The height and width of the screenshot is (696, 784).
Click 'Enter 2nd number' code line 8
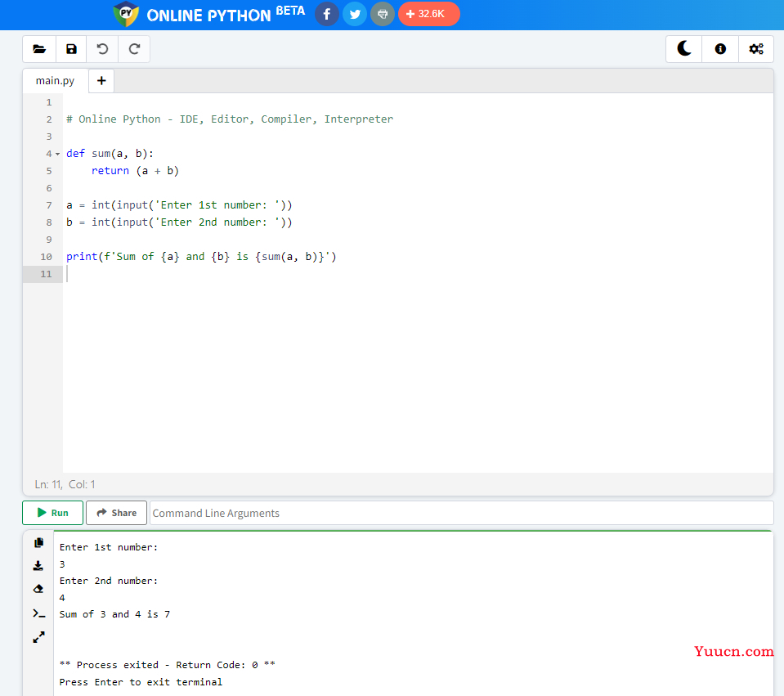(179, 222)
